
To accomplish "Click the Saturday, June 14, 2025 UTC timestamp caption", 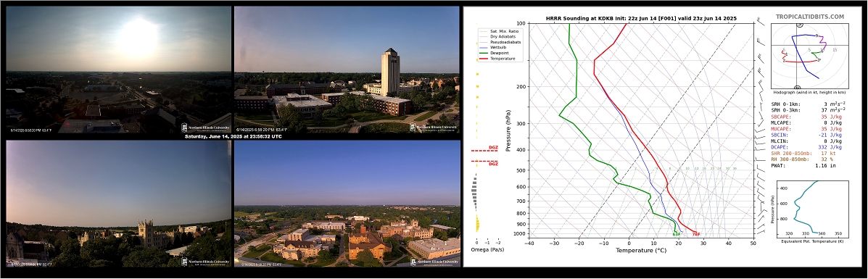I will 233,136.
